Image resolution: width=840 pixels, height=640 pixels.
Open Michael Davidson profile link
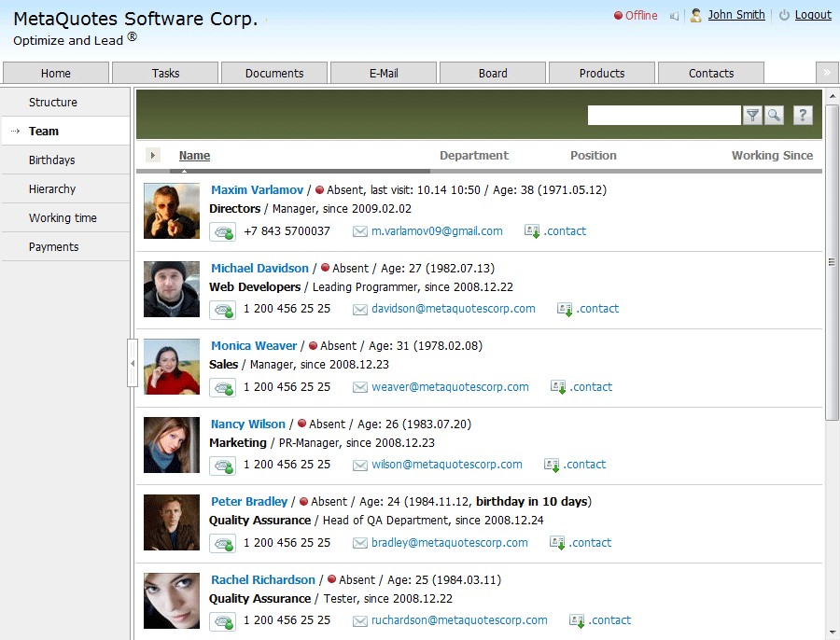coord(259,269)
